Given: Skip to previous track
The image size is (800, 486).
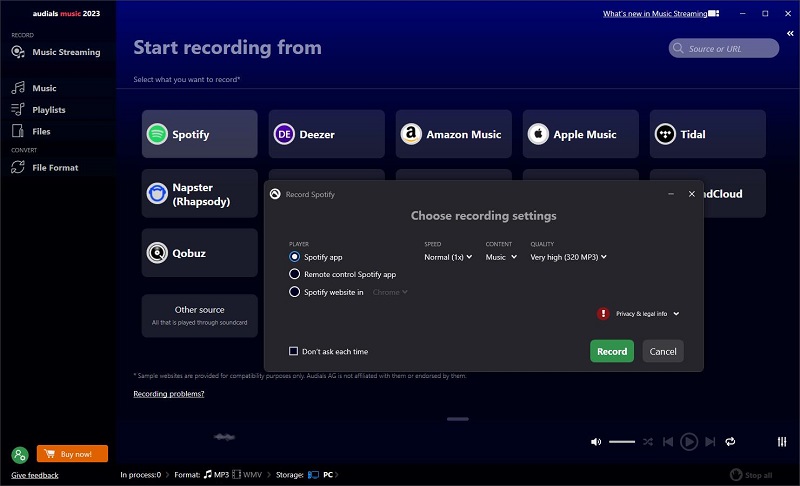Looking at the screenshot, I should (668, 442).
